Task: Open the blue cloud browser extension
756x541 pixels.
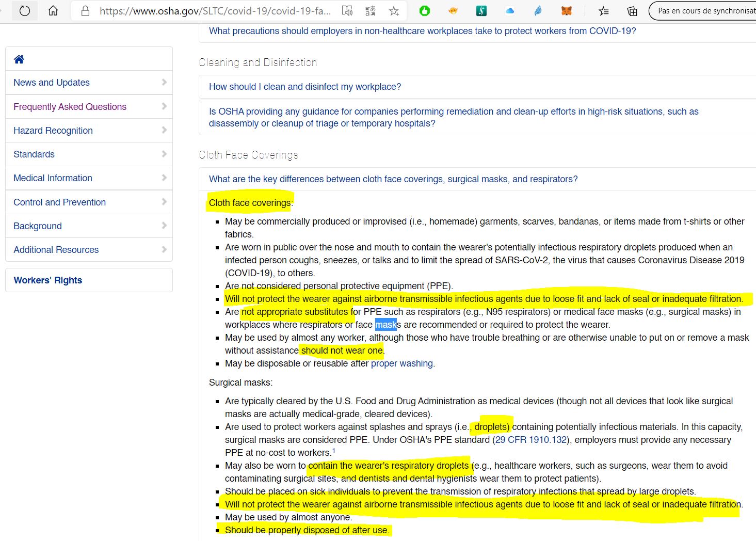Action: (x=510, y=11)
